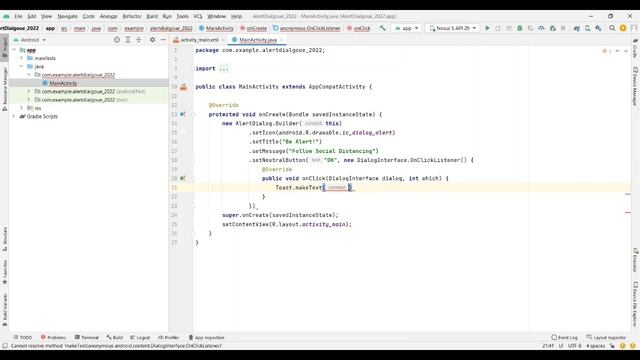Toggle the status bar tool windows icon
This screenshot has height=360, width=640.
coord(5,346)
